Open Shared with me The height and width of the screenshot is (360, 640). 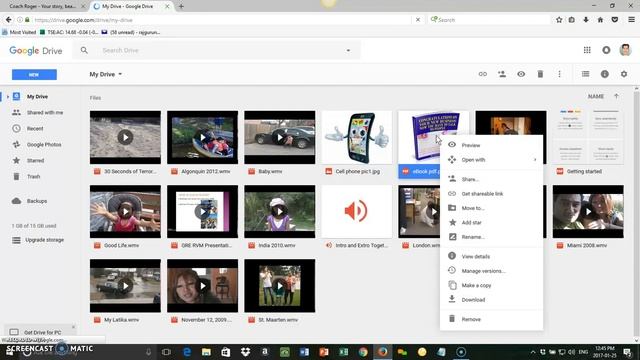point(45,113)
